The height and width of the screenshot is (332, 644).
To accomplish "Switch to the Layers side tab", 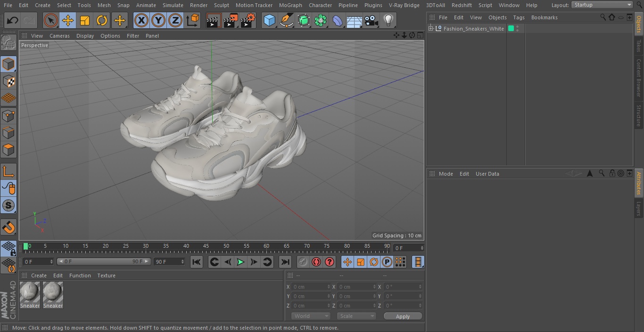I will click(x=639, y=209).
